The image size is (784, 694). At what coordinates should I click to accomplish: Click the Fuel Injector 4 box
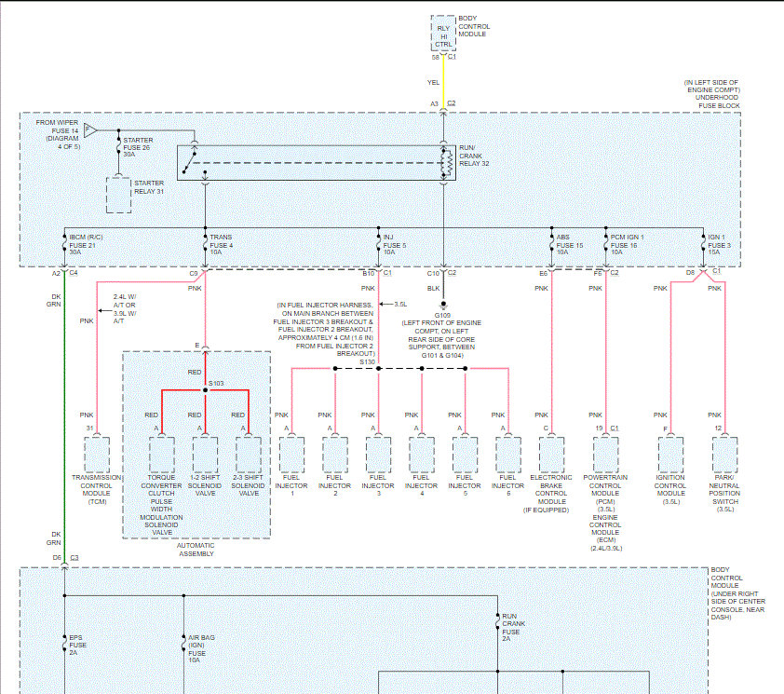tap(422, 455)
